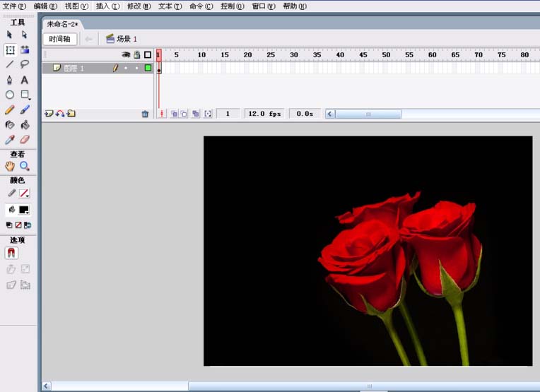
Task: Select the Hand tool
Action: [x=10, y=166]
